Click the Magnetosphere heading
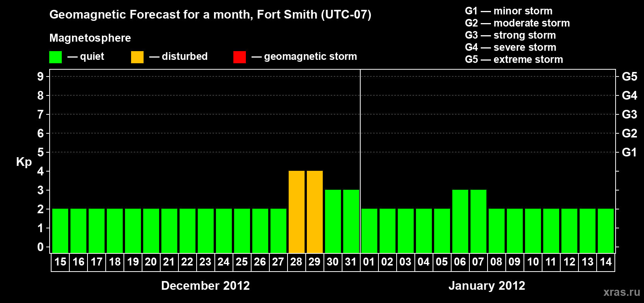 pyautogui.click(x=90, y=38)
